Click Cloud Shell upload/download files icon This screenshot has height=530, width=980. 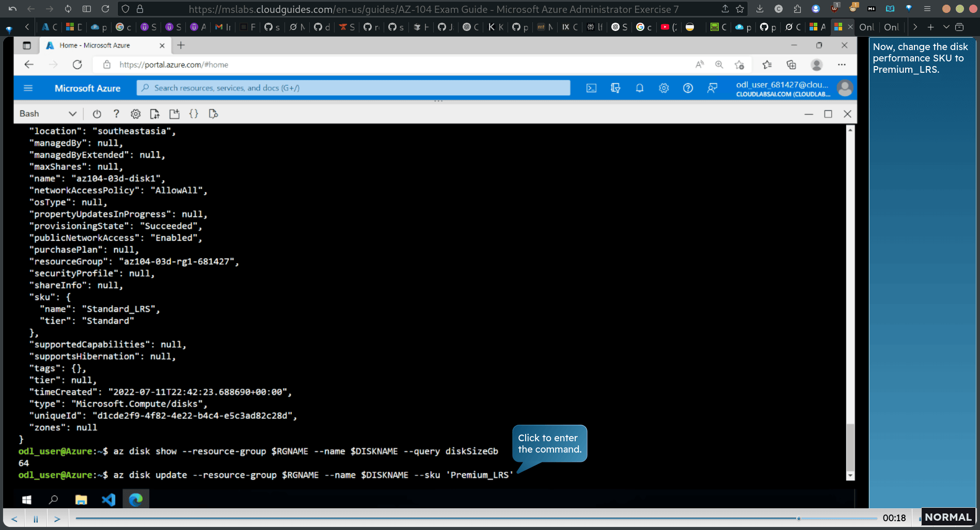click(154, 114)
